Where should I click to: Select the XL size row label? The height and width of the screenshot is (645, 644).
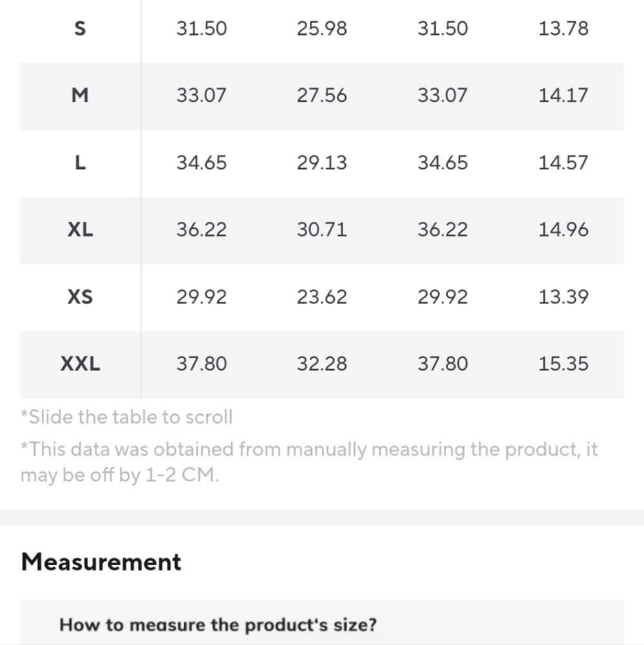[80, 229]
